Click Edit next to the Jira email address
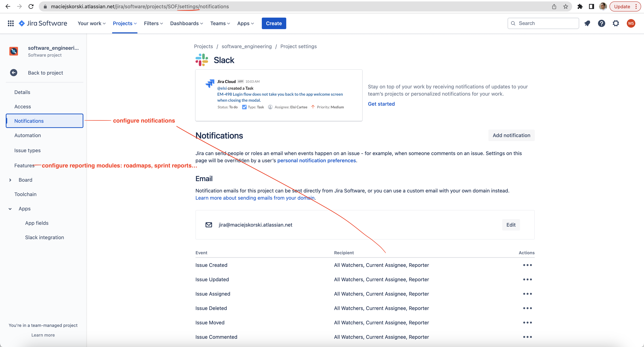 pyautogui.click(x=511, y=225)
